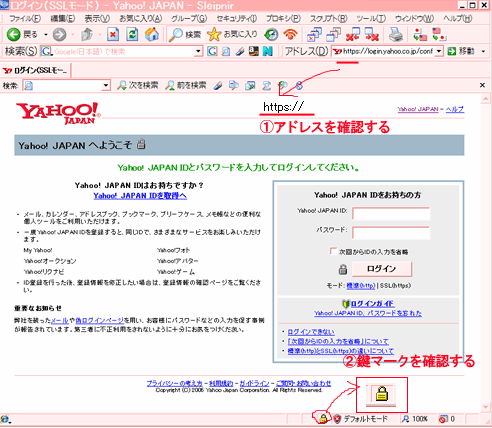Print the page using the printer icon
492x428 pixels.
click(x=396, y=35)
